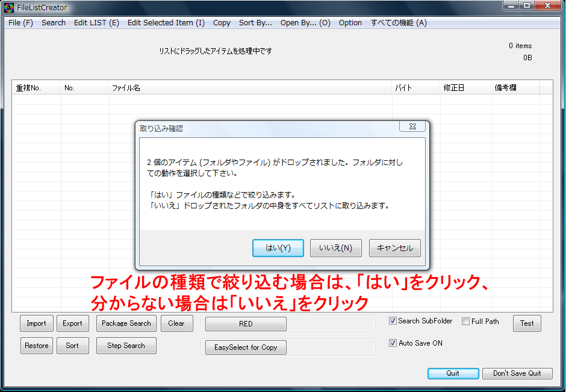This screenshot has height=392, width=566.
Task: Choose いいえ(N) in the dialog
Action: click(335, 247)
